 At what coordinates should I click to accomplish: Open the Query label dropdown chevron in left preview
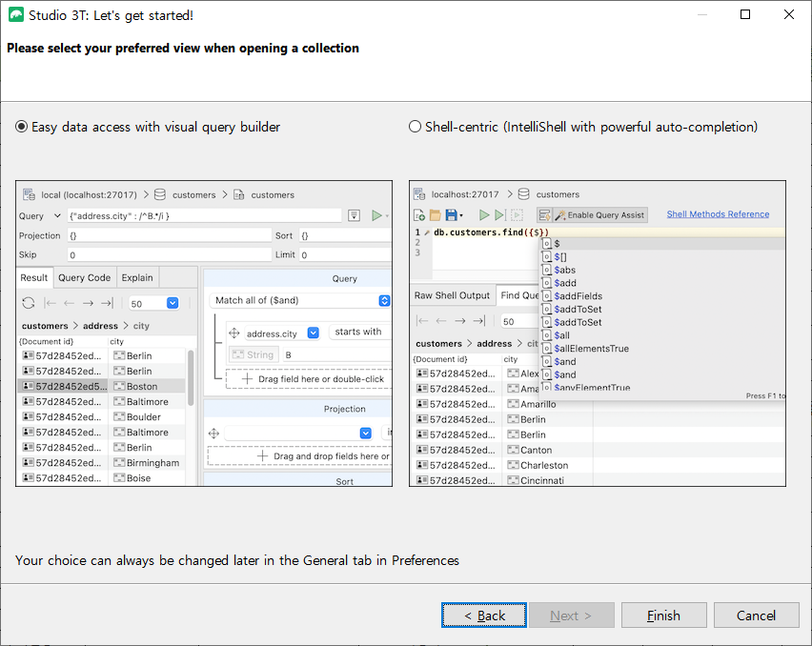[x=57, y=215]
